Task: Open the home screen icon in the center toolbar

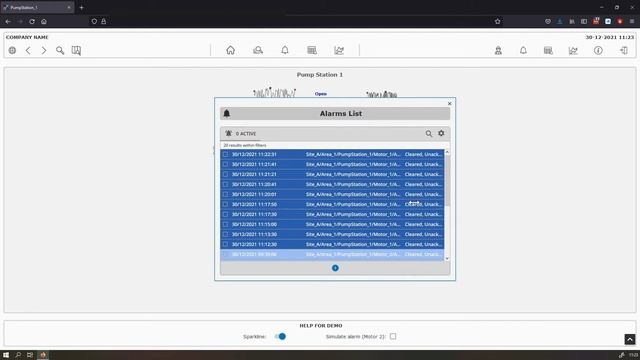Action: pyautogui.click(x=231, y=50)
